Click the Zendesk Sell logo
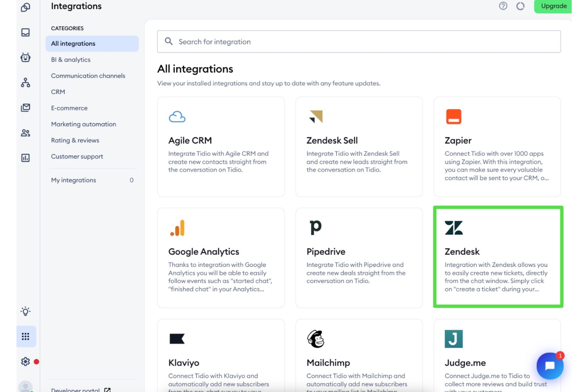Image resolution: width=588 pixels, height=392 pixels. 316,116
